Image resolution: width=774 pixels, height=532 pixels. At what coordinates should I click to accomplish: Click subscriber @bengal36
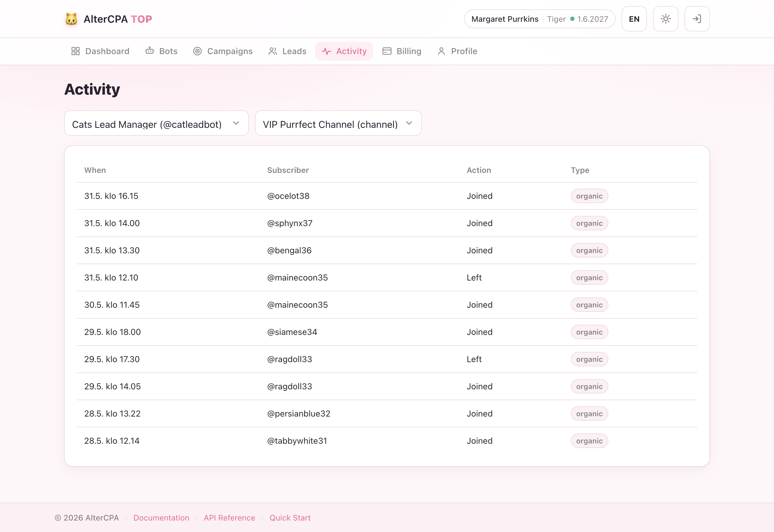[289, 250]
